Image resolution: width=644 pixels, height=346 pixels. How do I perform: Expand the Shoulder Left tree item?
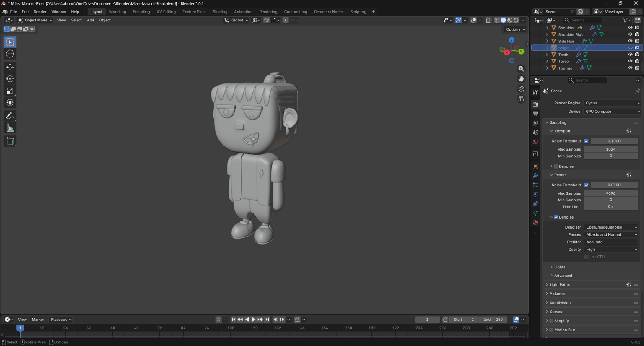click(x=547, y=28)
